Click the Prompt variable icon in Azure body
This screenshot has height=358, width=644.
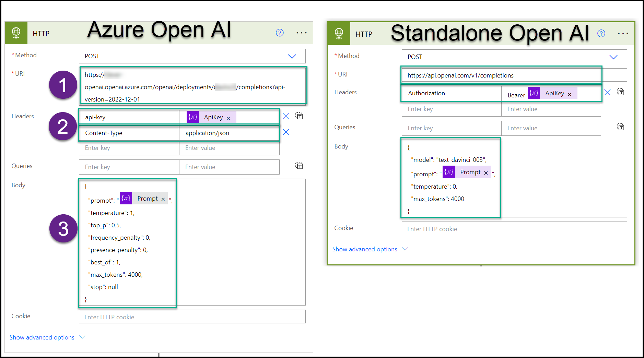(x=126, y=198)
